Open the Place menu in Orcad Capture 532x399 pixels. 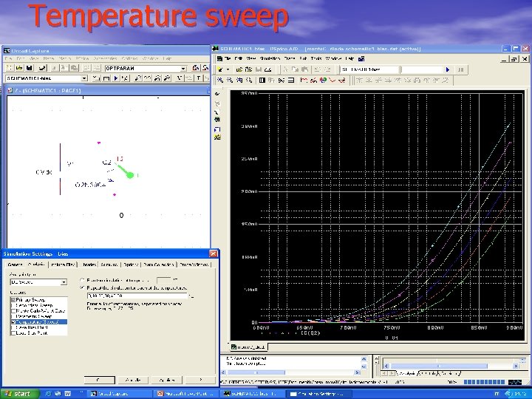[x=49, y=58]
